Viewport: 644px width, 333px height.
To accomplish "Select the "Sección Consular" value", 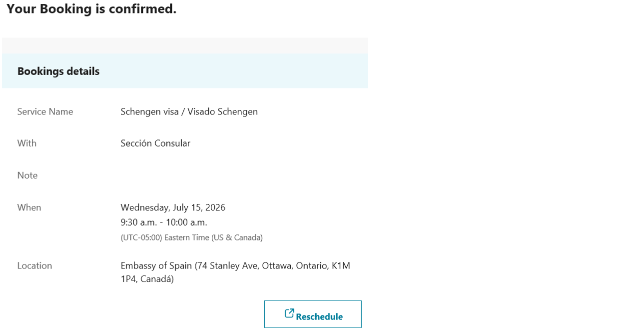I will pos(155,143).
